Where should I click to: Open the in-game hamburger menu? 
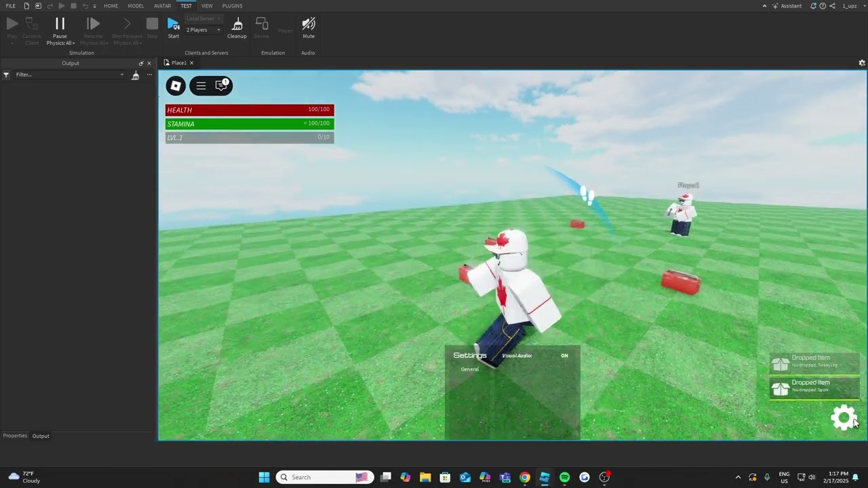[x=201, y=85]
